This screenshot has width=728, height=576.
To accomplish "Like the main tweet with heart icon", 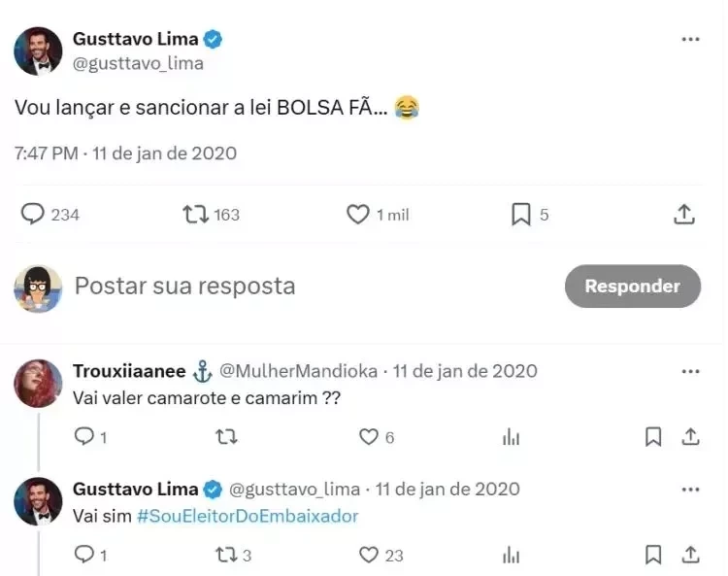I will point(358,214).
